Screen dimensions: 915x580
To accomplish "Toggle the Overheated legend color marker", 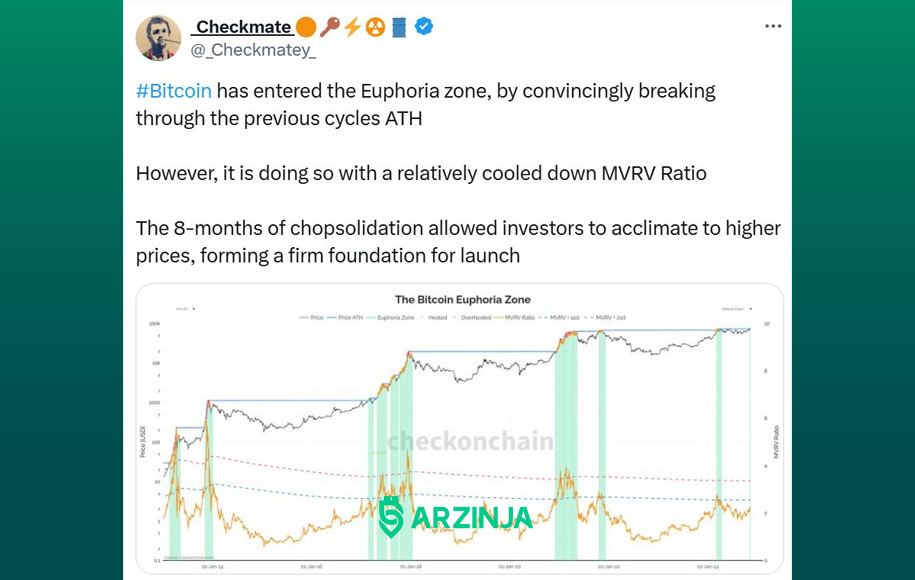I will pyautogui.click(x=456, y=317).
